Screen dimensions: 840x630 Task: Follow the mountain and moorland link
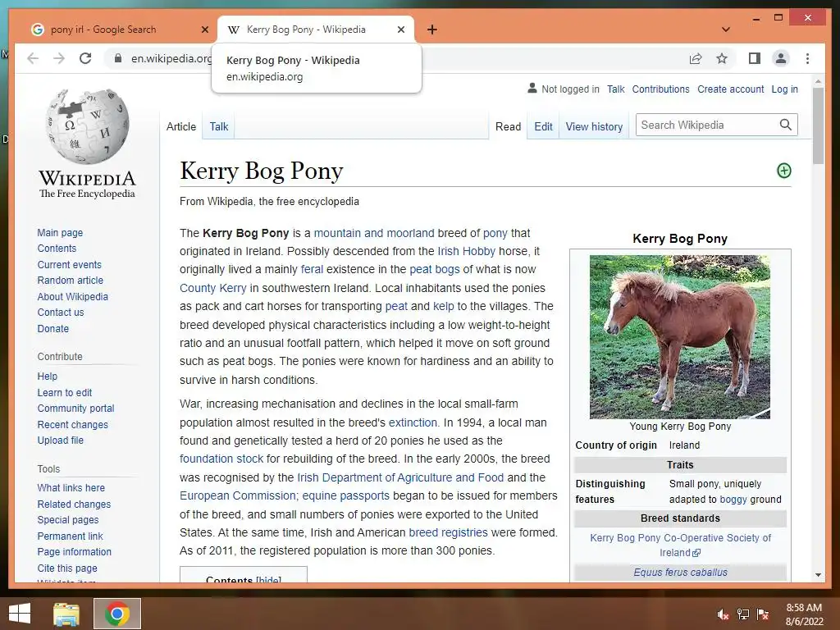pyautogui.click(x=374, y=233)
